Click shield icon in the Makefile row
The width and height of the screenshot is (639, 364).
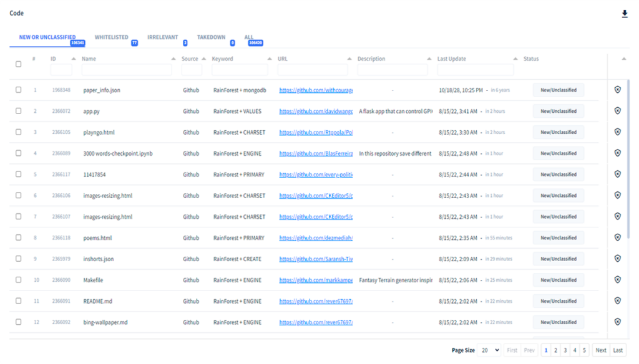tap(617, 280)
